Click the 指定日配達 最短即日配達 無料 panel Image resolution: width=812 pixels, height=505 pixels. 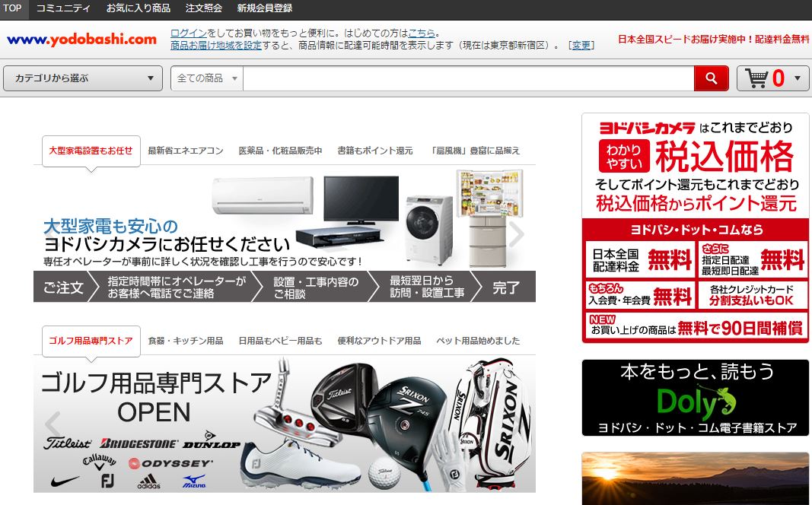[x=752, y=260]
